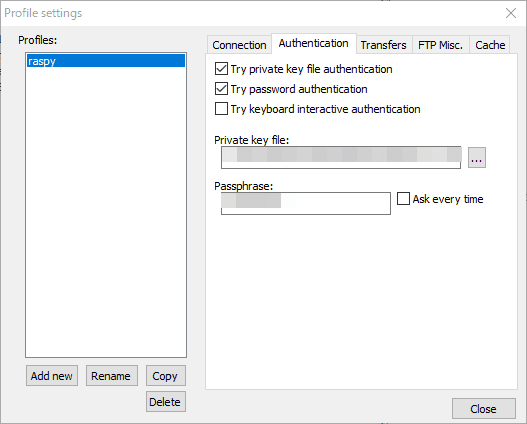Viewport: 527px width, 424px height.
Task: Rename the selected profile
Action: pos(111,376)
